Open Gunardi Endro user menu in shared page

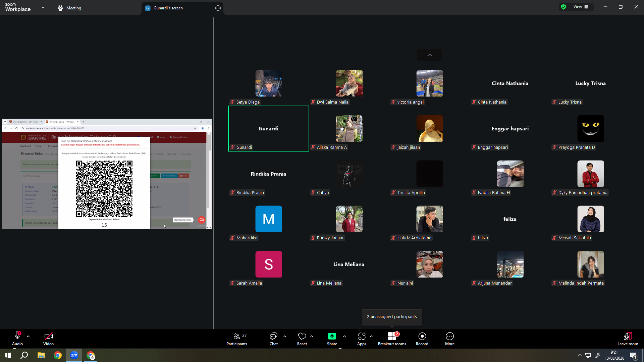pos(179,137)
